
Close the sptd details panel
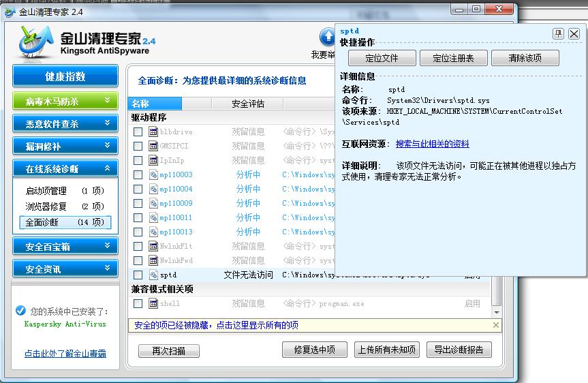(574, 34)
